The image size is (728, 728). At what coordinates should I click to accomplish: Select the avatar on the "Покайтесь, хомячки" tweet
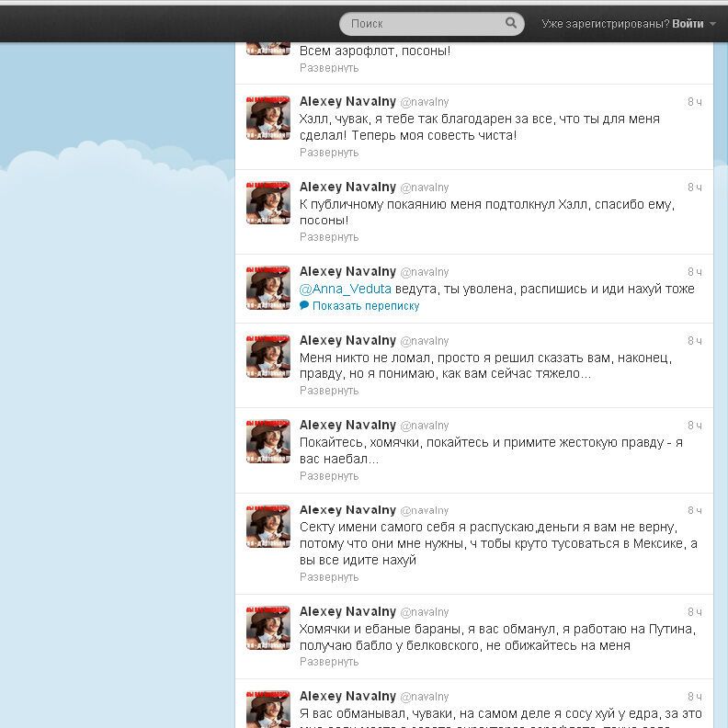268,441
